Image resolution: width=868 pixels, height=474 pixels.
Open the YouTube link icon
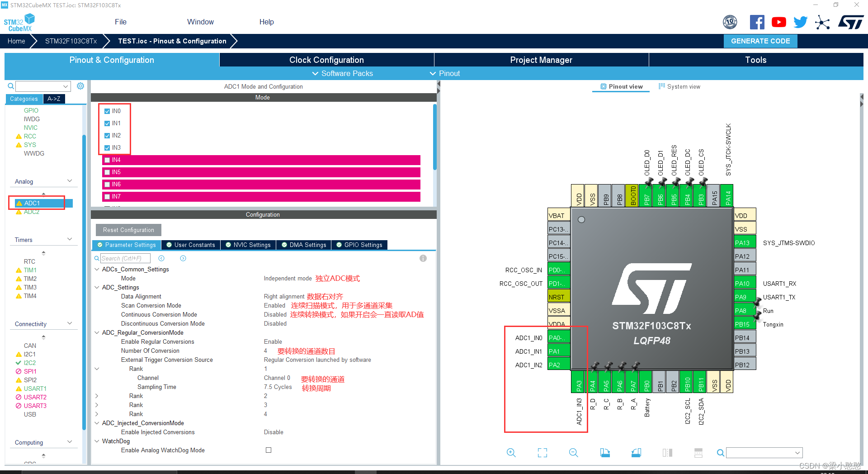778,22
